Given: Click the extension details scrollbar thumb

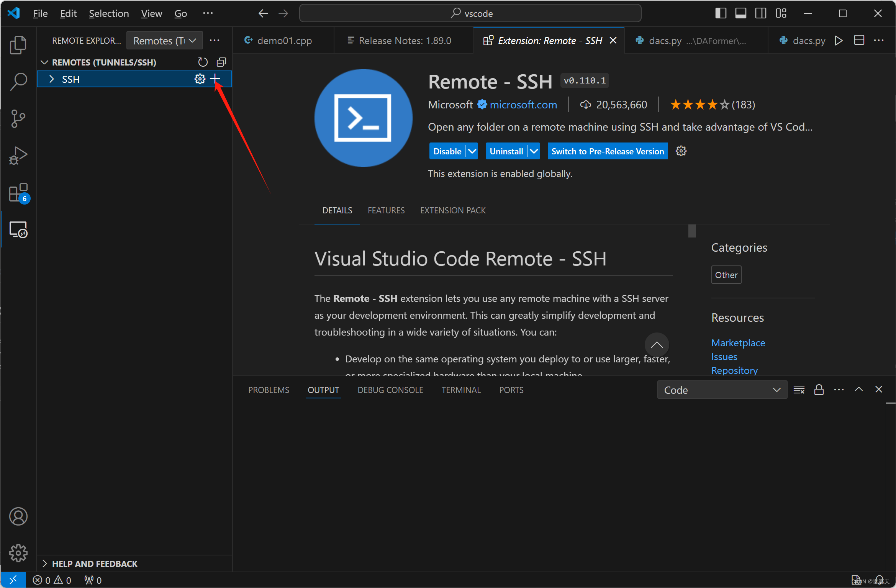Looking at the screenshot, I should pyautogui.click(x=692, y=231).
